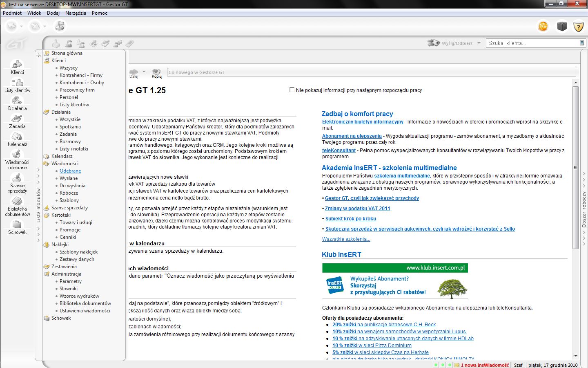This screenshot has width=588, height=368.
Task: Open the Działania sidebar module
Action: click(17, 103)
